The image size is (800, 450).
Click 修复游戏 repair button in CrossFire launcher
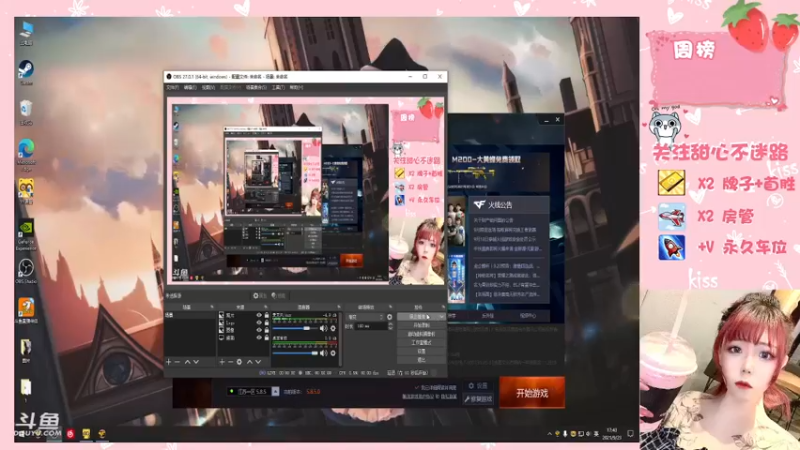point(478,399)
